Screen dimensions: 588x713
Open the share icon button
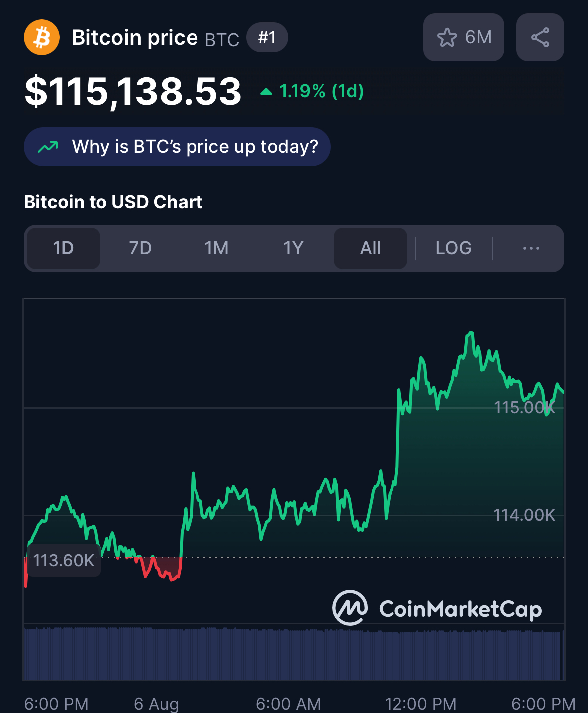click(540, 37)
